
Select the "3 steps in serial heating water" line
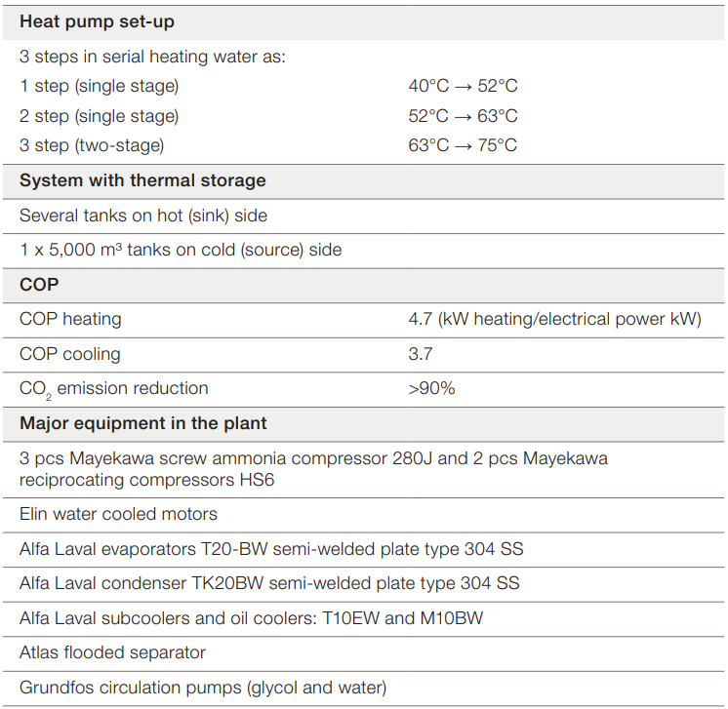pyautogui.click(x=152, y=57)
